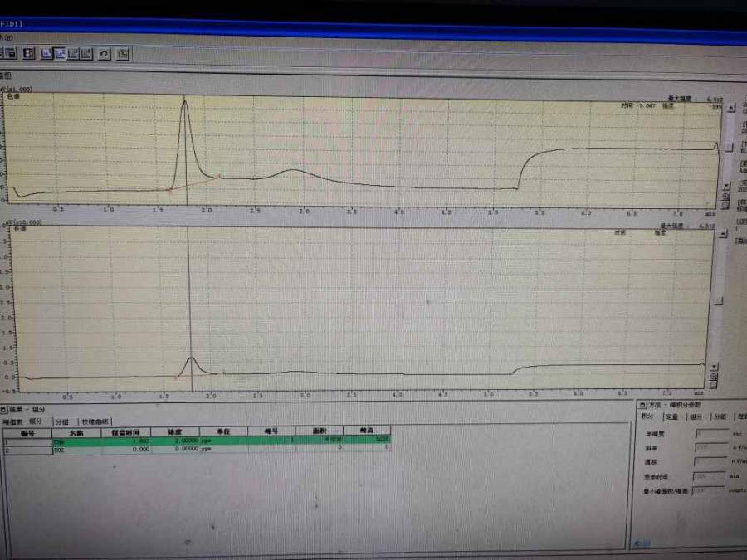This screenshot has width=747, height=560.
Task: Click the layout panel icon beside the save icon
Action: pos(28,53)
